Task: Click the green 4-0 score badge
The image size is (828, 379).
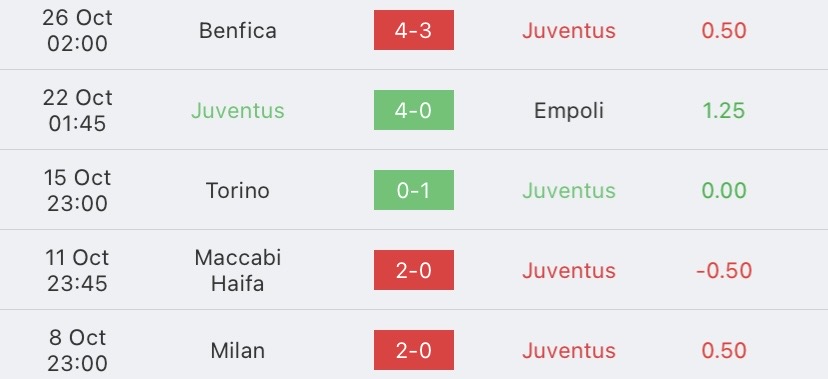Action: click(x=414, y=110)
